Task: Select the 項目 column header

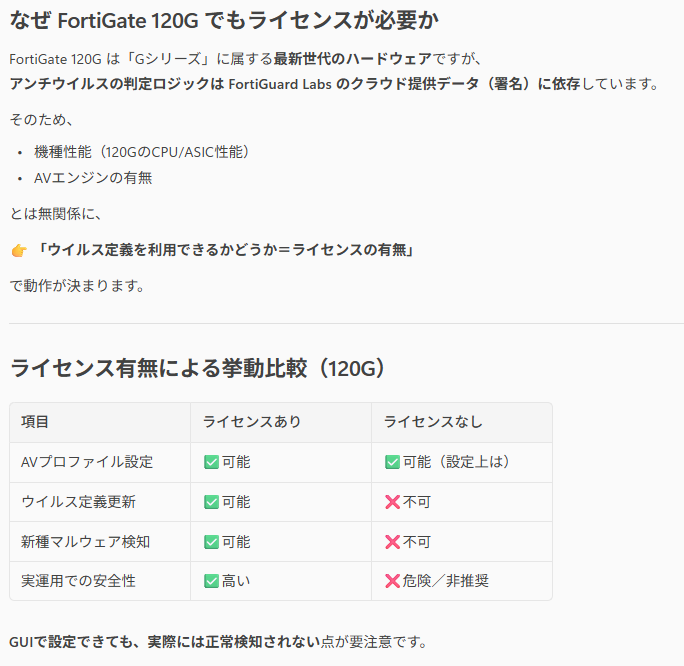Action: (x=35, y=422)
